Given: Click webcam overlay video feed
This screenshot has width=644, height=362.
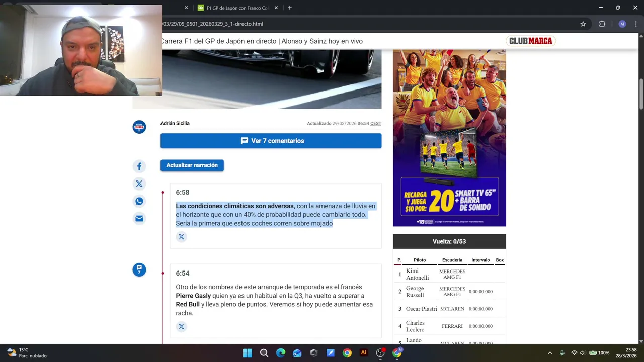Looking at the screenshot, I should [x=81, y=50].
